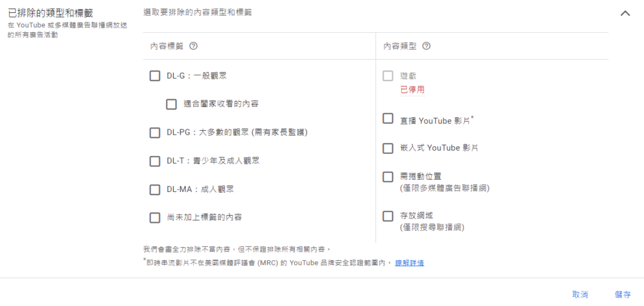Select the 存放網域 checkbox
This screenshot has height=306, width=644.
388,216
